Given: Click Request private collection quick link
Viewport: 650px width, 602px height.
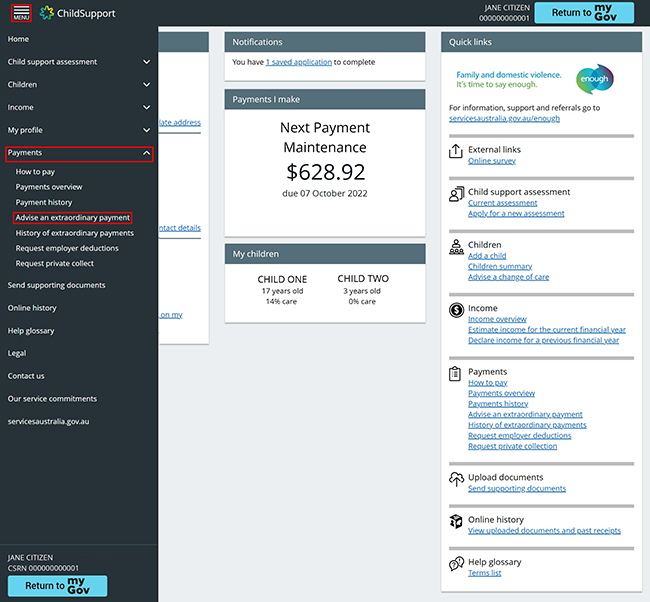Looking at the screenshot, I should pyautogui.click(x=512, y=446).
